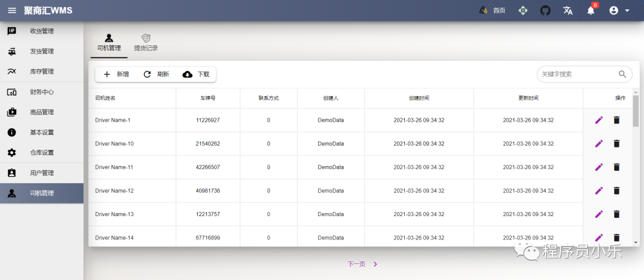Open the hamburger navigation menu

click(x=12, y=10)
